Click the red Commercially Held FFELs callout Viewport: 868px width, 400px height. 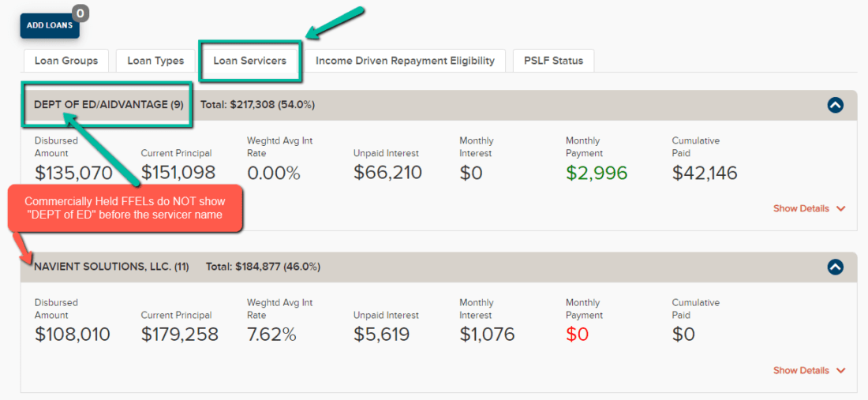click(125, 209)
